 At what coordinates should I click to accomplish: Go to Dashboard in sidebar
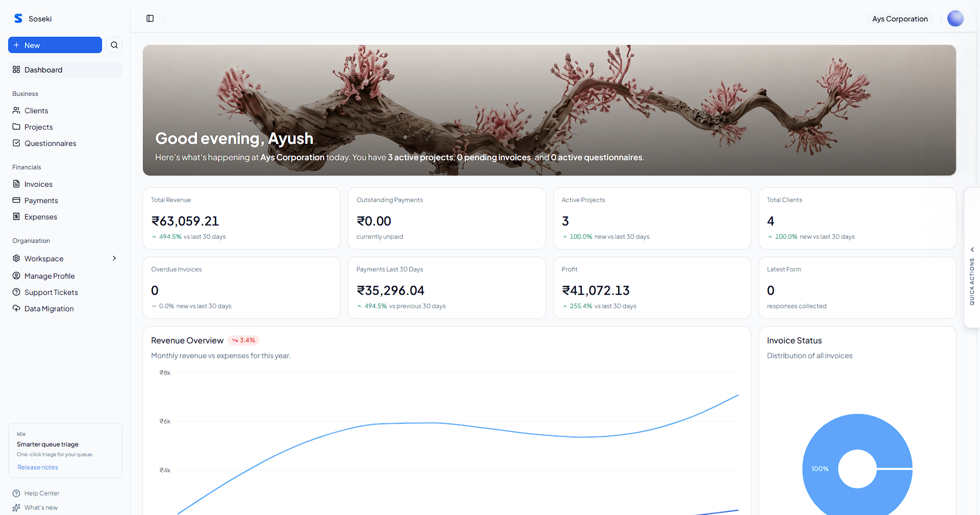[x=65, y=69]
